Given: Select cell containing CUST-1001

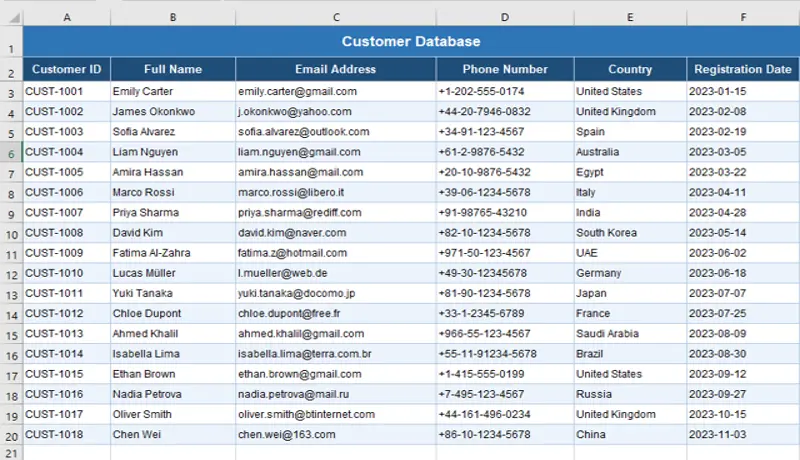Looking at the screenshot, I should tap(67, 92).
